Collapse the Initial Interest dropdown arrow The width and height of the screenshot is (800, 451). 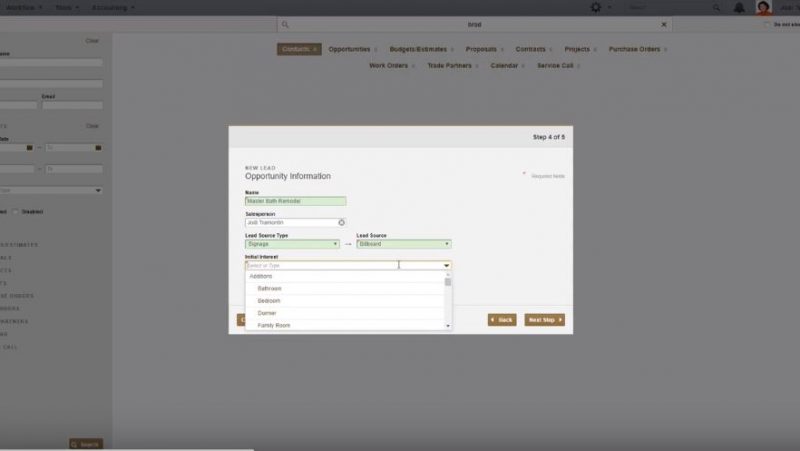pyautogui.click(x=446, y=265)
